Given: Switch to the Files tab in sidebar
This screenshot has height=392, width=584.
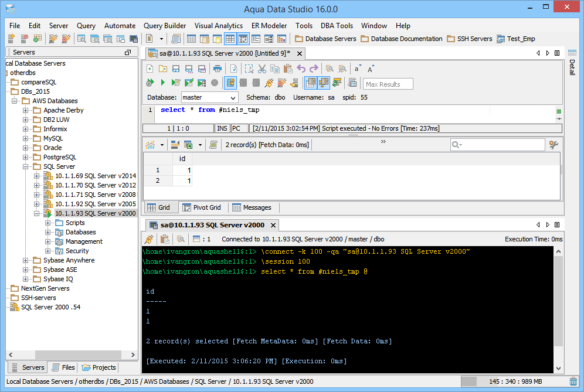Looking at the screenshot, I should 63,367.
